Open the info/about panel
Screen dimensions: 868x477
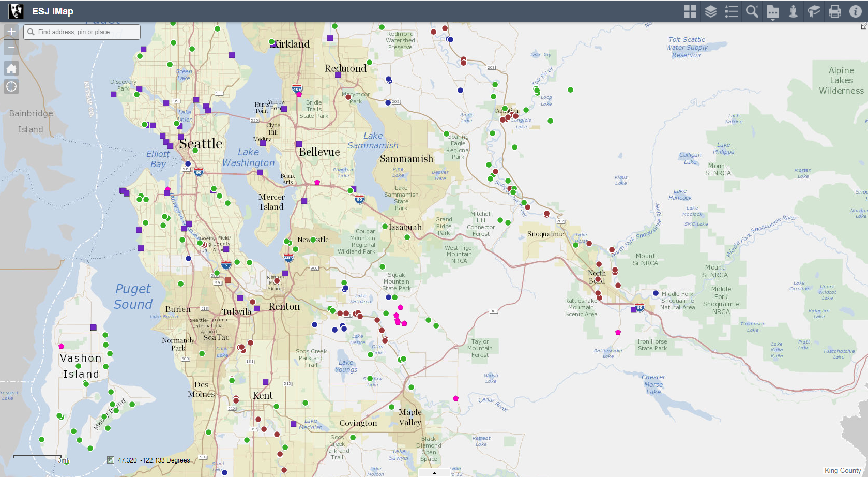click(855, 11)
